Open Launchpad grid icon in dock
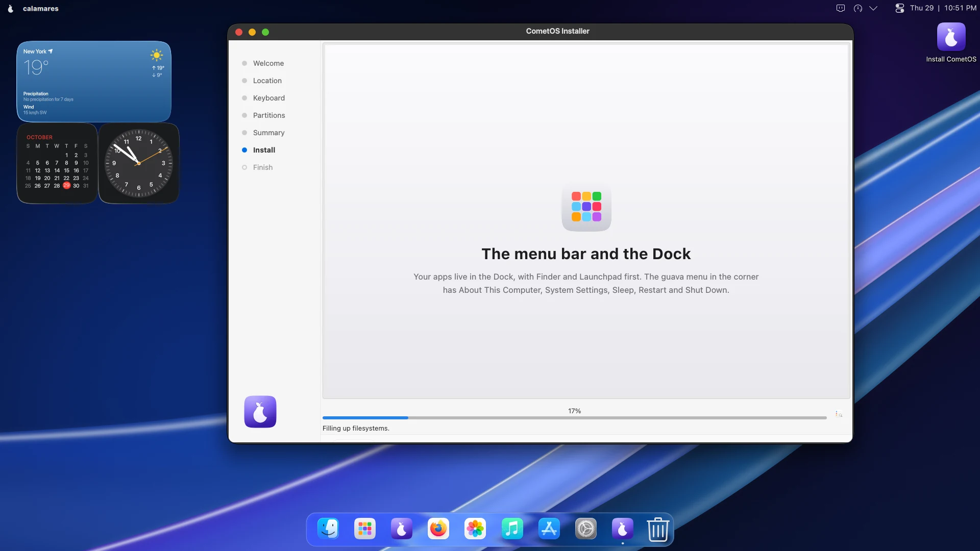Screen dimensions: 980x551 365,529
